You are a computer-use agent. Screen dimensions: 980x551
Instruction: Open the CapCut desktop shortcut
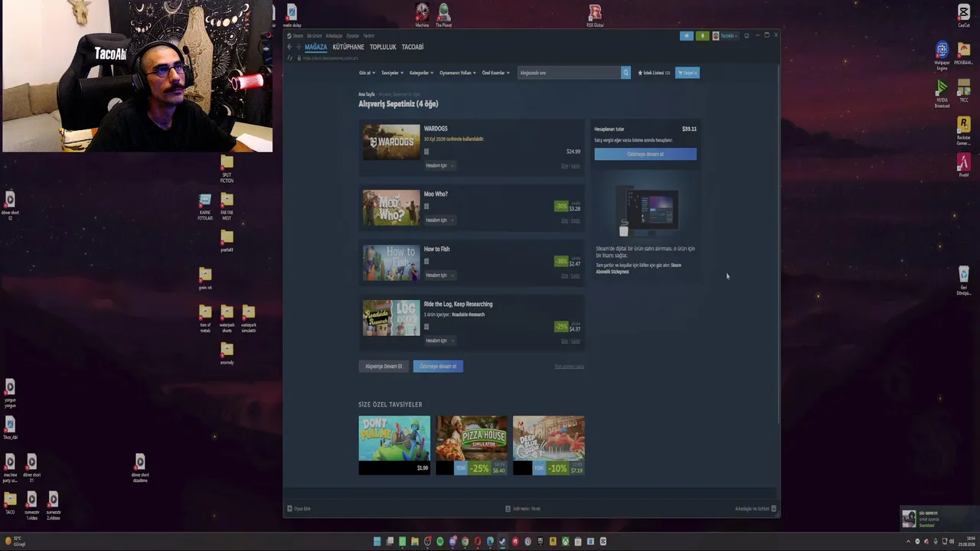click(x=964, y=15)
